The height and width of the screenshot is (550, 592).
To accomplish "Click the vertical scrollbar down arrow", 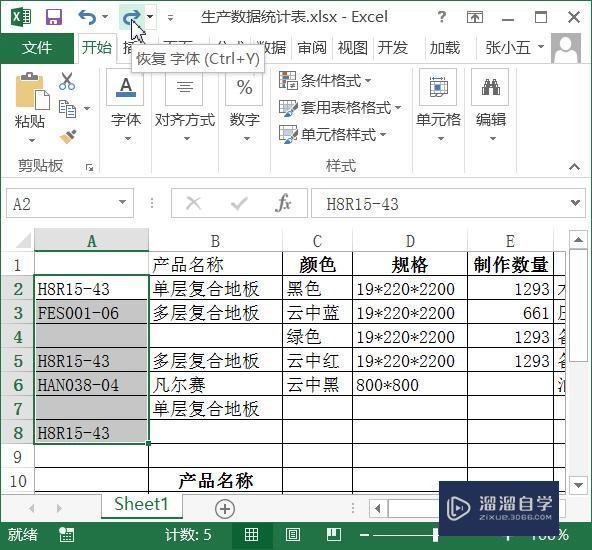I will coord(578,485).
